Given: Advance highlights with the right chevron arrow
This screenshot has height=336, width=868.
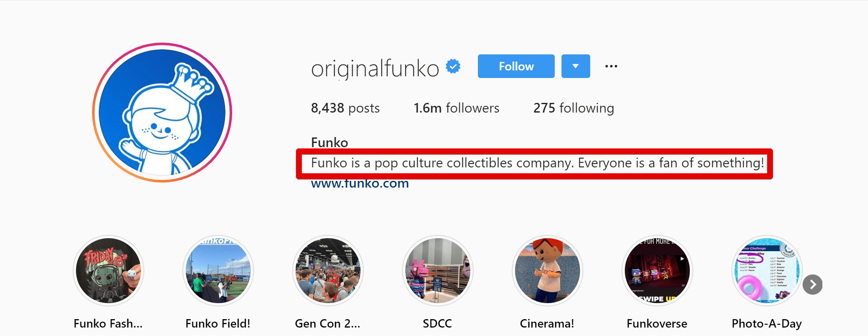Looking at the screenshot, I should click(x=813, y=285).
